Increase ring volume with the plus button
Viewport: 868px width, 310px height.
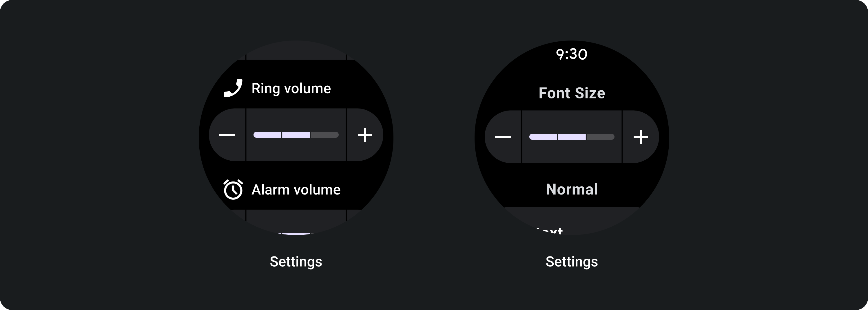[365, 135]
